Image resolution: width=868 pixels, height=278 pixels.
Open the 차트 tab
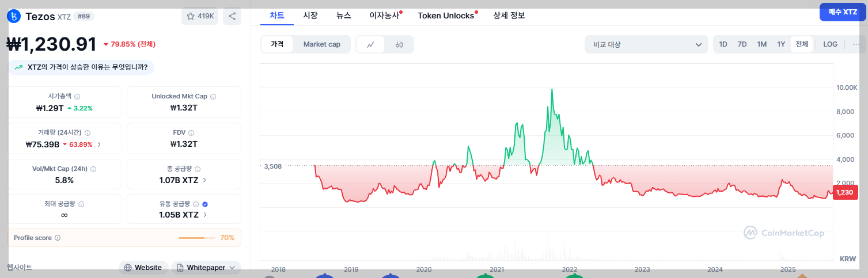277,16
